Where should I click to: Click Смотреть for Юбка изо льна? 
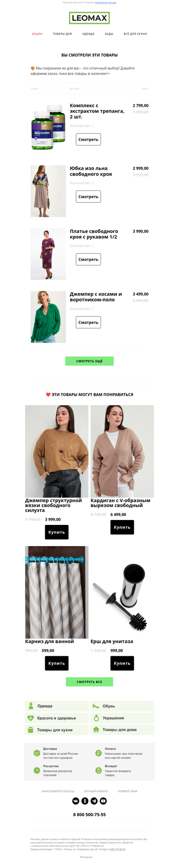[x=88, y=197]
